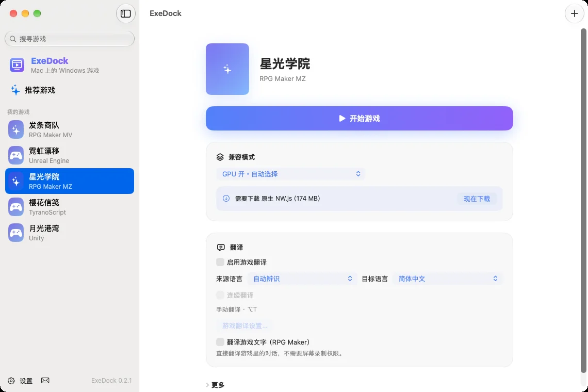Open 设置 at sidebar bottom

coord(21,381)
